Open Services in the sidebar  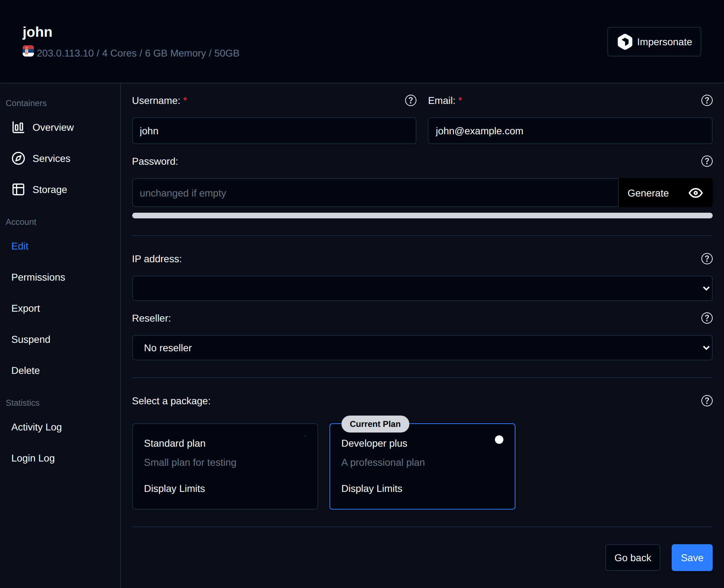pyautogui.click(x=51, y=158)
